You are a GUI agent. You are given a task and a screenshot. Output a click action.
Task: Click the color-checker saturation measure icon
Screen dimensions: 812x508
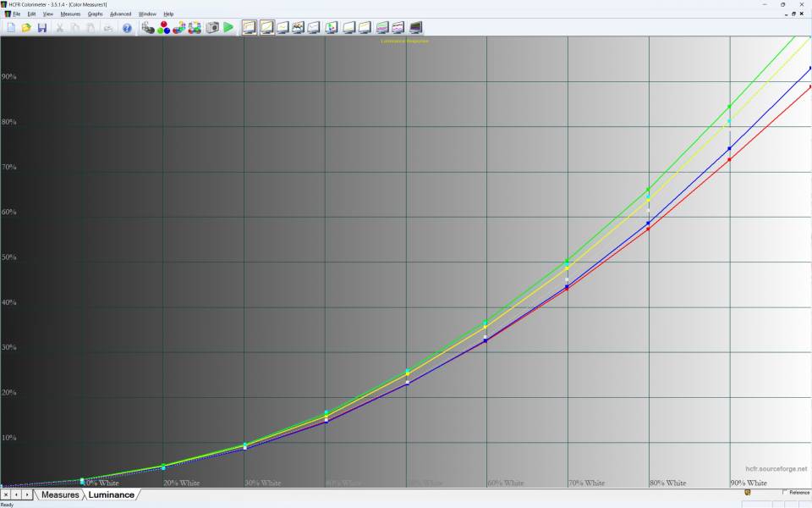[x=195, y=28]
